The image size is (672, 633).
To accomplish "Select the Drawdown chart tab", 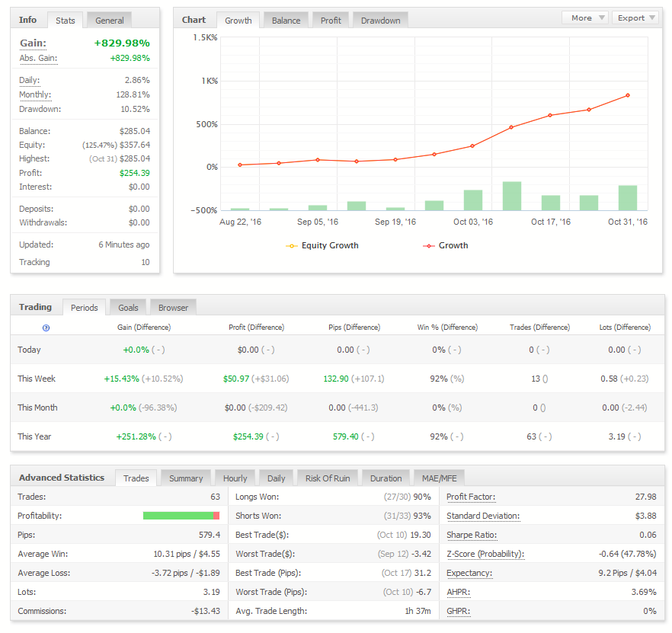I will 381,20.
